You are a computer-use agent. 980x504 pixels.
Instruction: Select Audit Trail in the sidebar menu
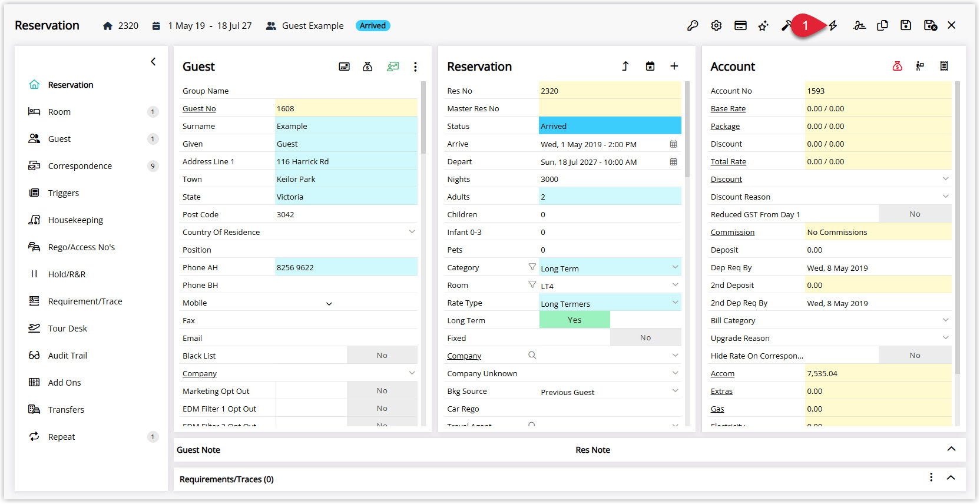(x=67, y=356)
